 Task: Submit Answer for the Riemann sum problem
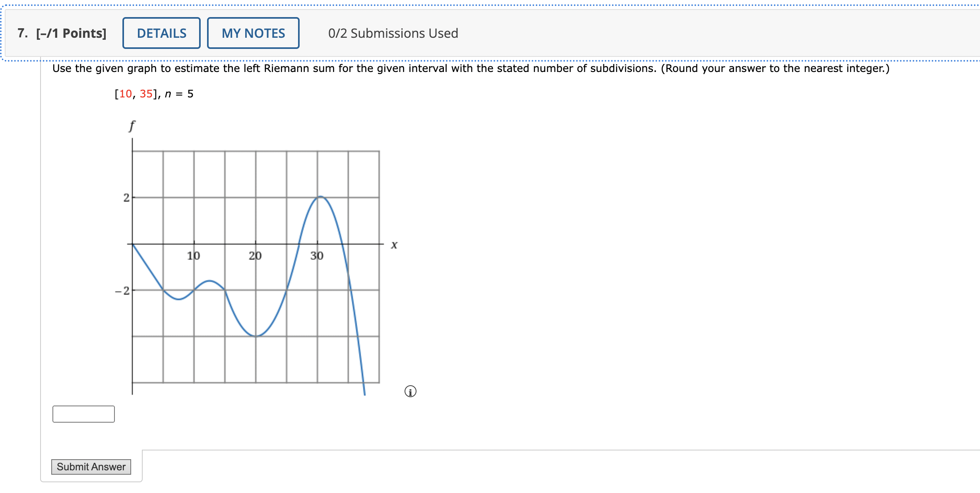click(x=91, y=467)
